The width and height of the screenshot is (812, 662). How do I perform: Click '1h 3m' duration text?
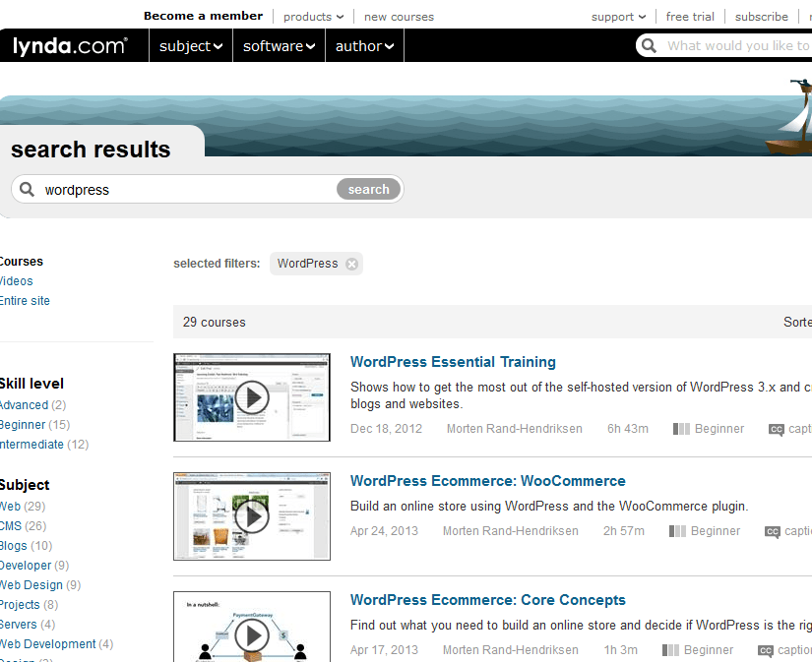pyautogui.click(x=620, y=650)
